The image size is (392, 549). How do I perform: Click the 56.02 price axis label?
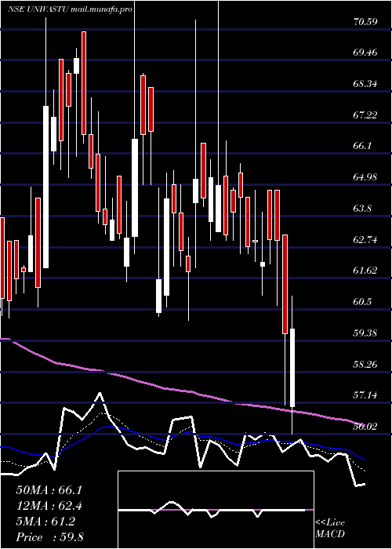pos(365,426)
